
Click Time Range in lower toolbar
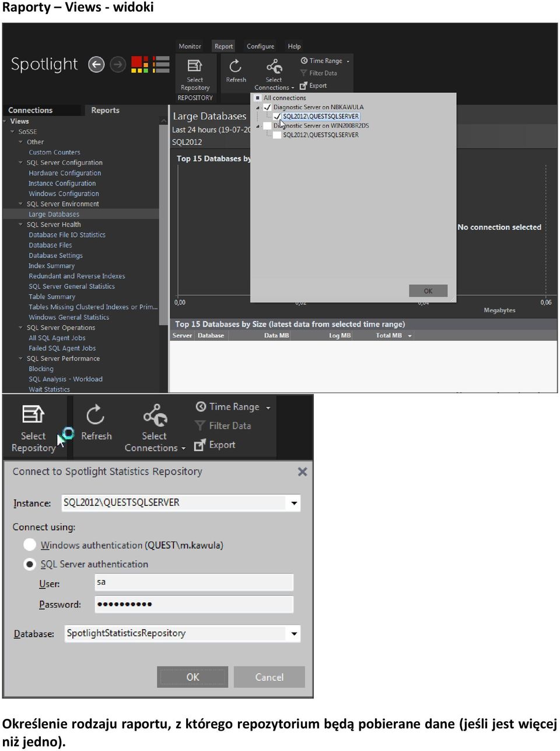point(234,407)
